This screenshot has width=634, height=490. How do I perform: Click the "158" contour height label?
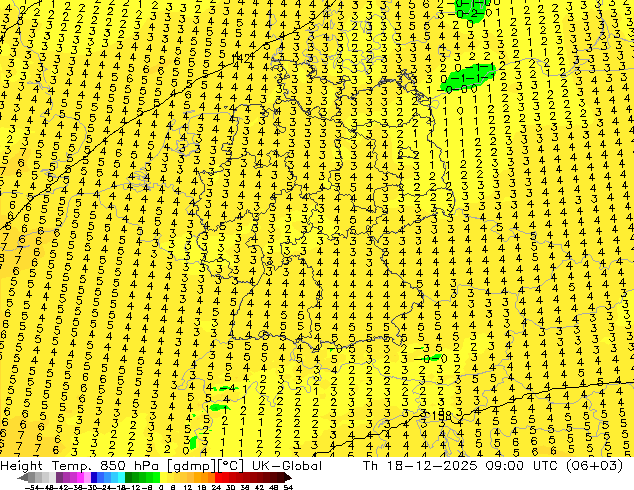[440, 415]
